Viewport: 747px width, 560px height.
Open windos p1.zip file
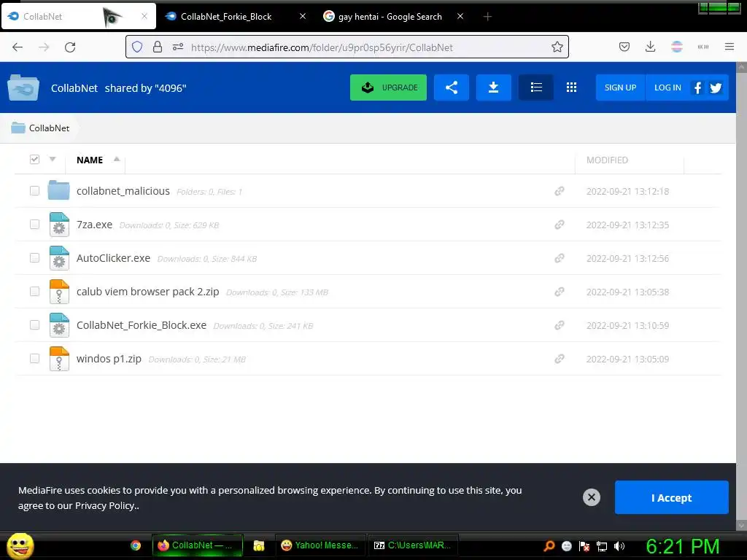pos(109,359)
